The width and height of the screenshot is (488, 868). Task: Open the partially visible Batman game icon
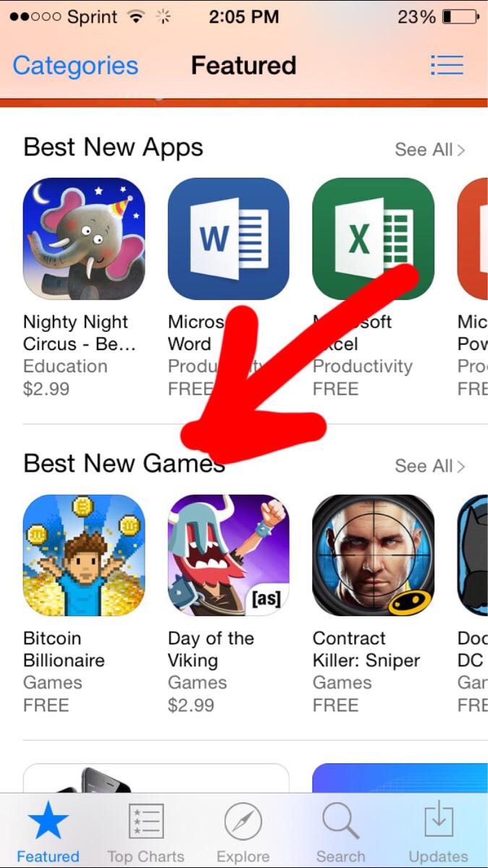[473, 556]
